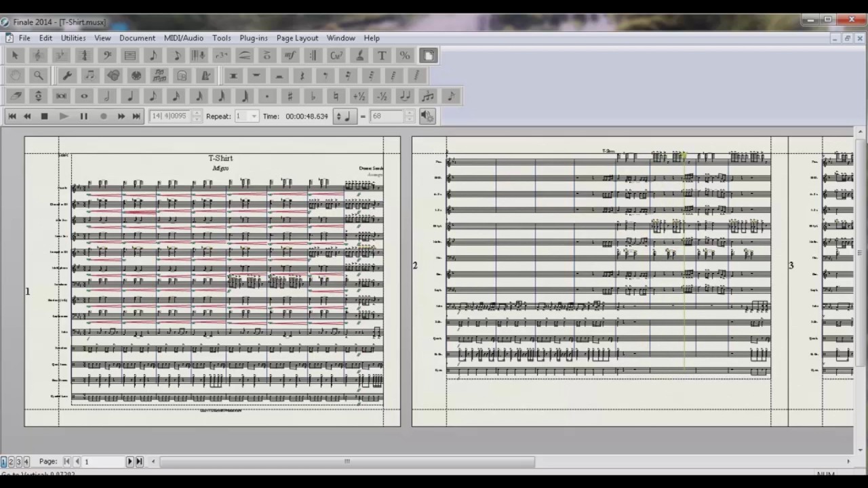Lower pitch with -½ step button
This screenshot has height=488, width=868.
[382, 96]
